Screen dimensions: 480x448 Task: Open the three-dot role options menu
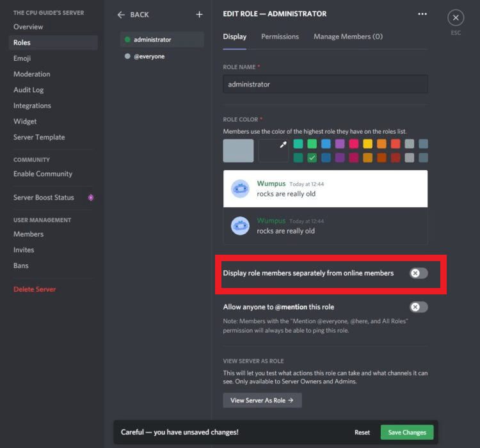422,13
